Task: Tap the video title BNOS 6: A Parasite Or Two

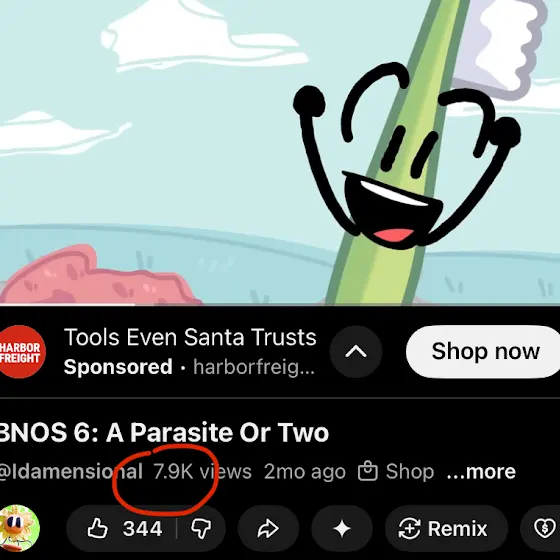Action: coord(164,432)
